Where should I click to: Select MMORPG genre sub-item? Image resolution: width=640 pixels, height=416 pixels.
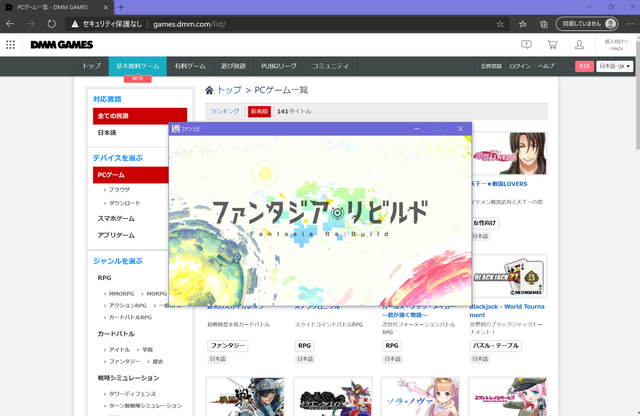tap(121, 294)
